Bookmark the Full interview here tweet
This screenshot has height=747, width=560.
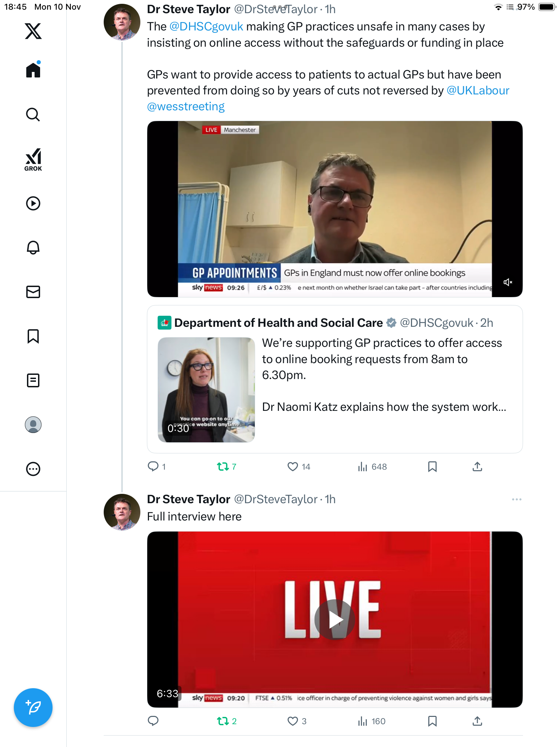[432, 721]
